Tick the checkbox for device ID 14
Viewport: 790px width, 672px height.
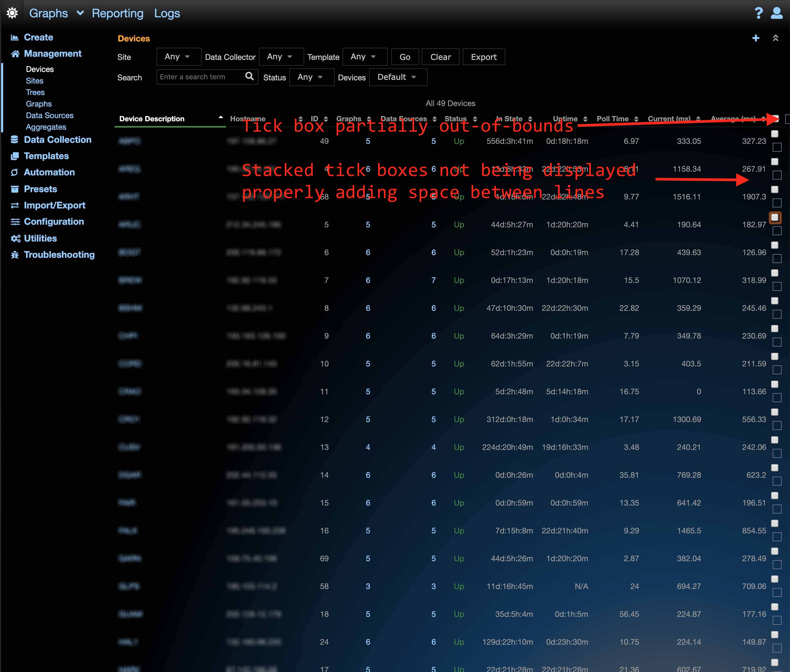(x=775, y=468)
